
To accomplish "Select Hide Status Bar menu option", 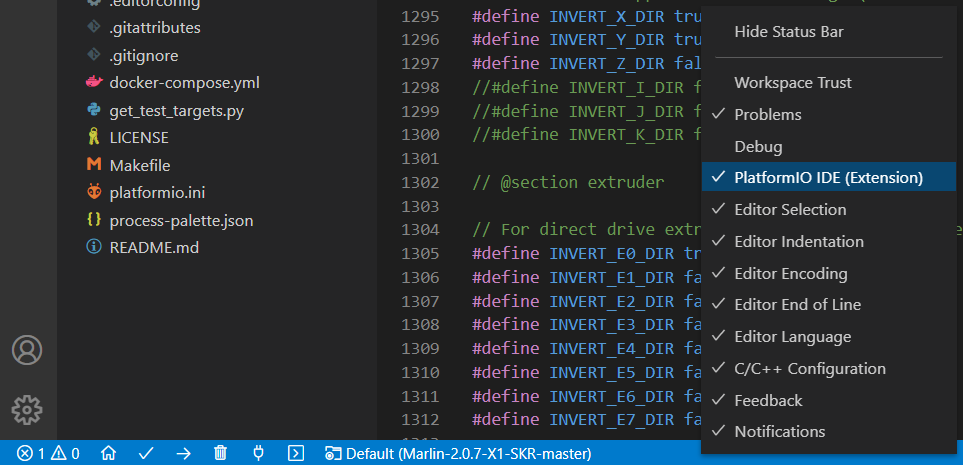I will click(788, 32).
